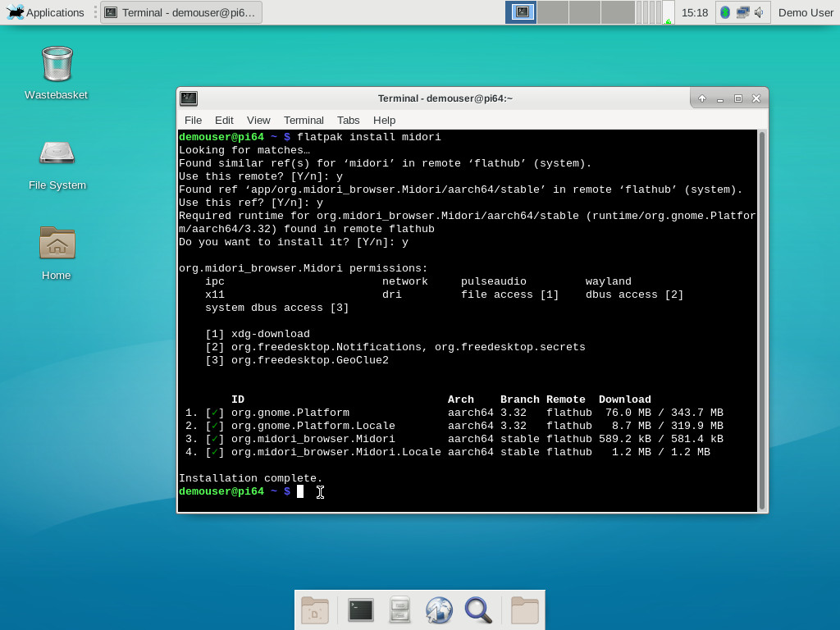Switch to fourth workspace in pager
840x630 pixels.
(x=618, y=12)
